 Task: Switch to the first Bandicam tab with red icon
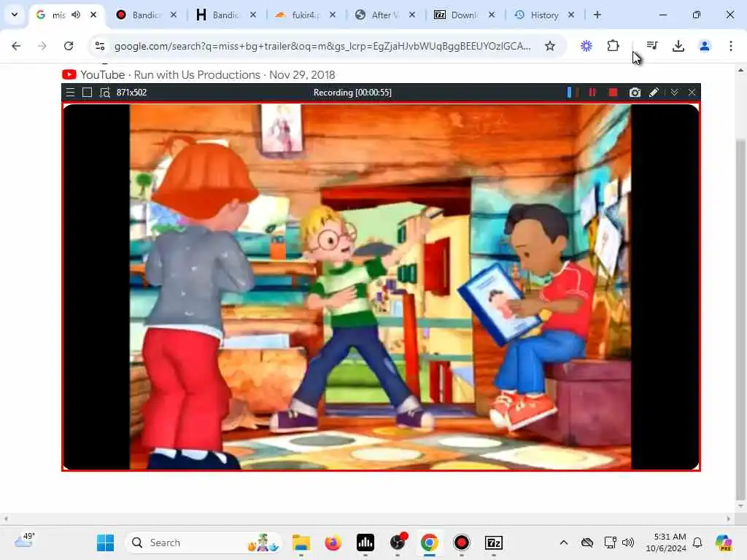coord(146,15)
